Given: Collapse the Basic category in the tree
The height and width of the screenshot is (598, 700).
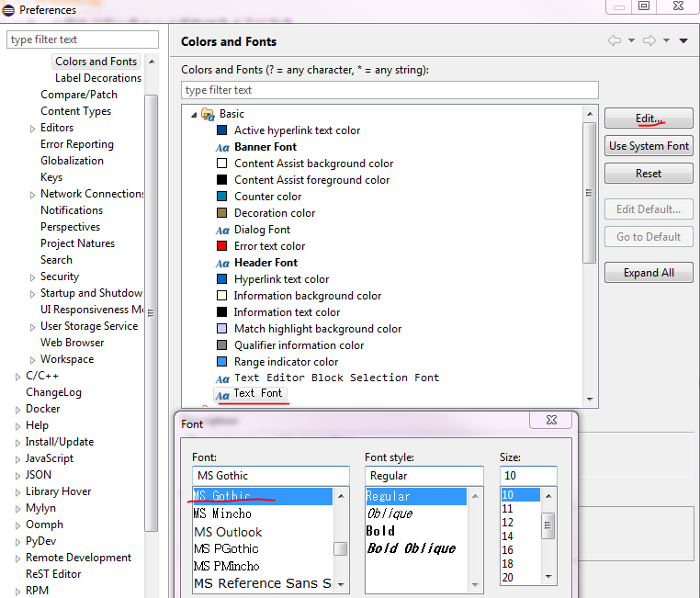Looking at the screenshot, I should point(194,114).
